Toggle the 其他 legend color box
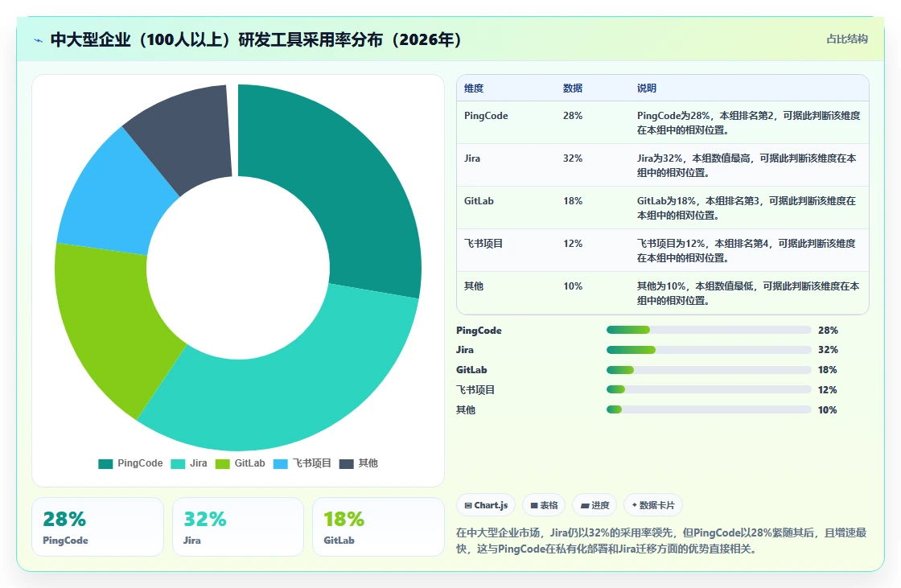The image size is (901, 588). pos(347,464)
